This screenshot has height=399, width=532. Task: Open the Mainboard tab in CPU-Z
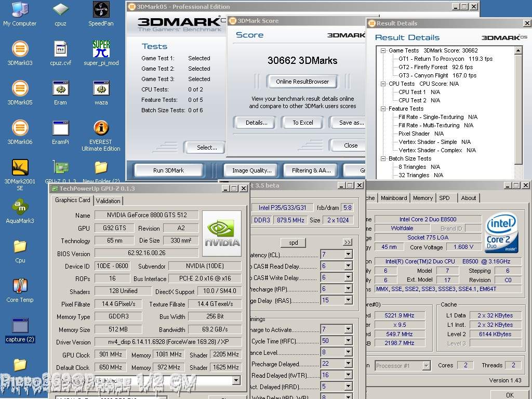[394, 198]
